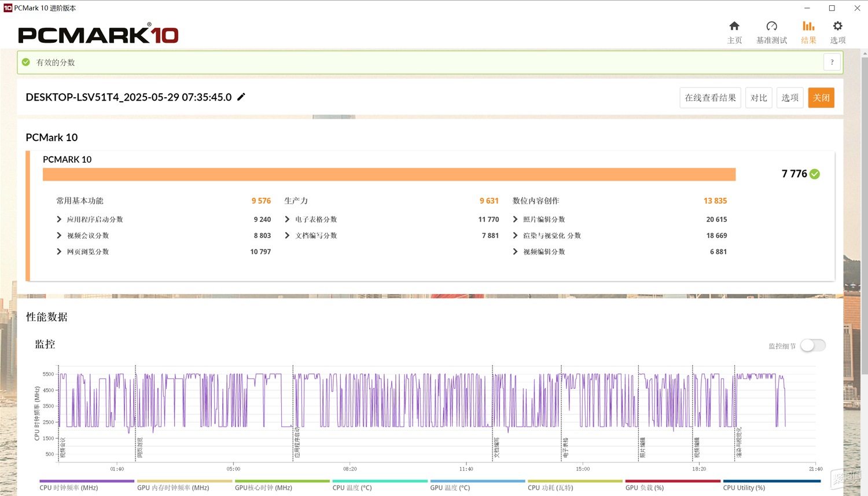Viewport: 868px width, 496px height.
Task: Expand 渲染与视觉化 分数 row
Action: [x=516, y=236]
